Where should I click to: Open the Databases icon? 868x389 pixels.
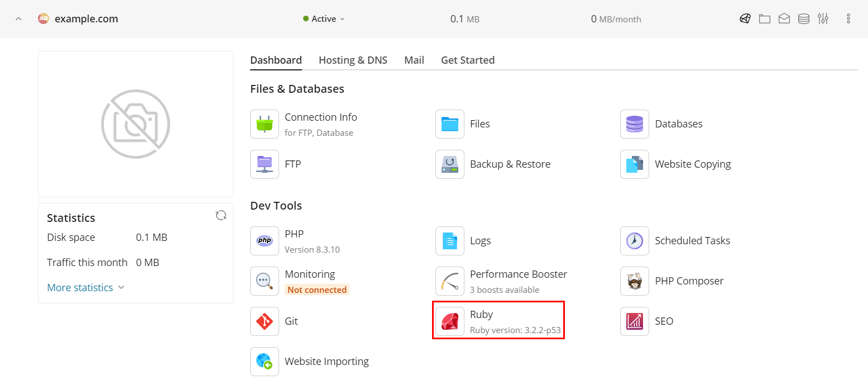pyautogui.click(x=635, y=124)
